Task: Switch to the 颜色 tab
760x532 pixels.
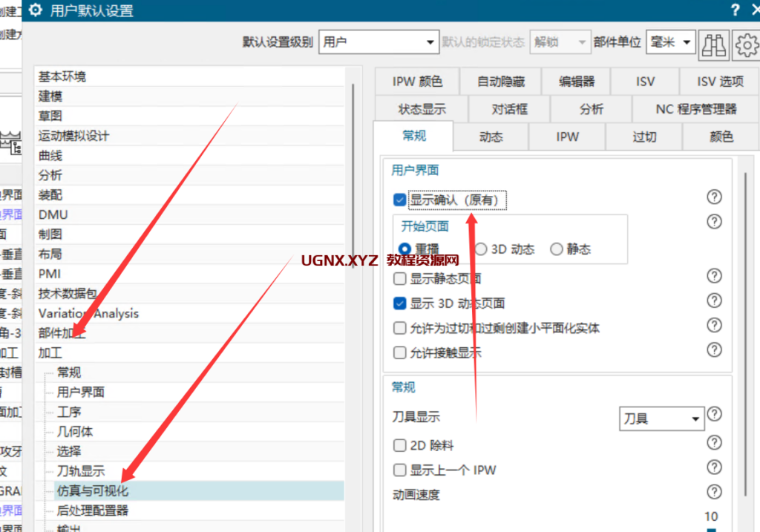Action: tap(719, 137)
